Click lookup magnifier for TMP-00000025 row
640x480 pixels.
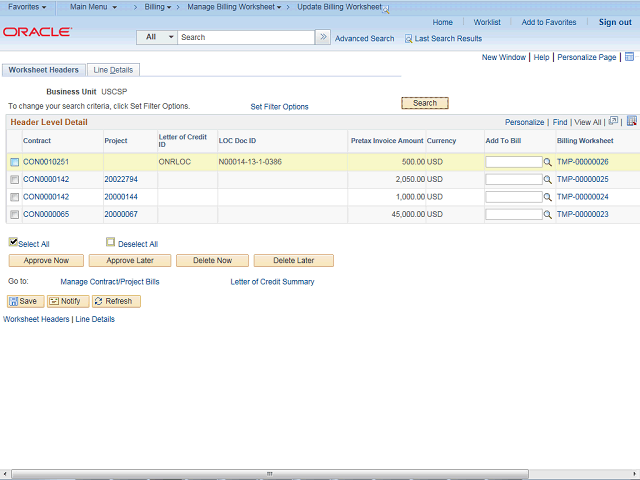(x=547, y=180)
